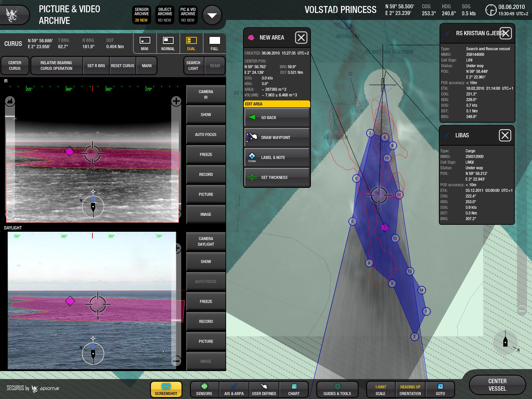Select waypoint 11 on the chart

[x=399, y=195]
